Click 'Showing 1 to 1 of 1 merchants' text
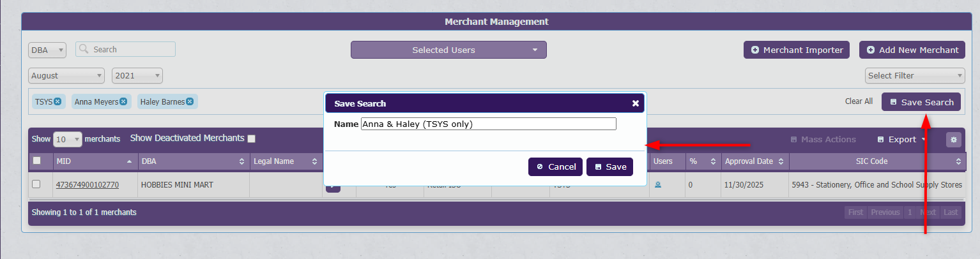980x259 pixels. (84, 212)
